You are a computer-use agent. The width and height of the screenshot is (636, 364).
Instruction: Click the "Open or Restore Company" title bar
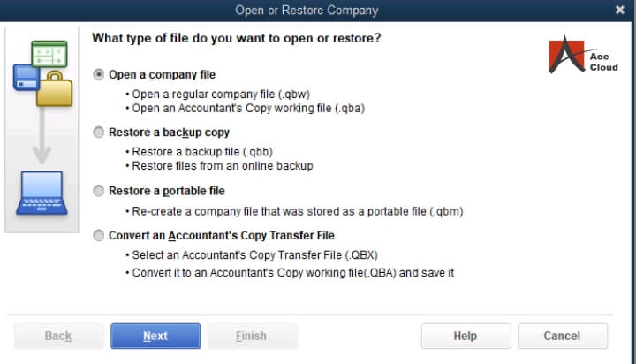(307, 11)
